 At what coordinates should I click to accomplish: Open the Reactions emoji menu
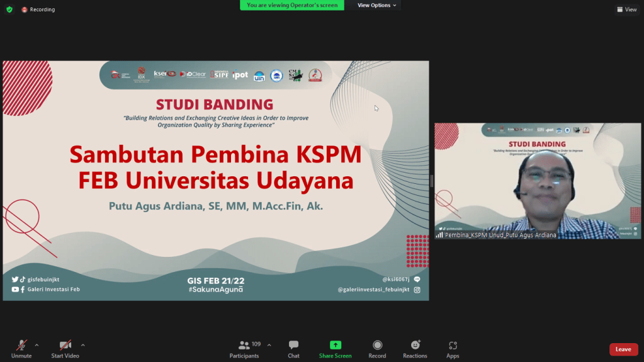coord(415,345)
